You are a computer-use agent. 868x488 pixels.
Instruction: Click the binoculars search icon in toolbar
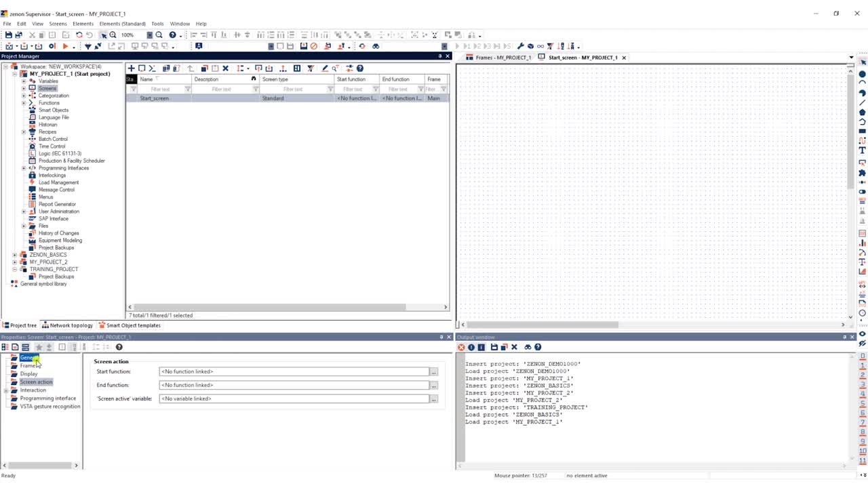[x=376, y=46]
